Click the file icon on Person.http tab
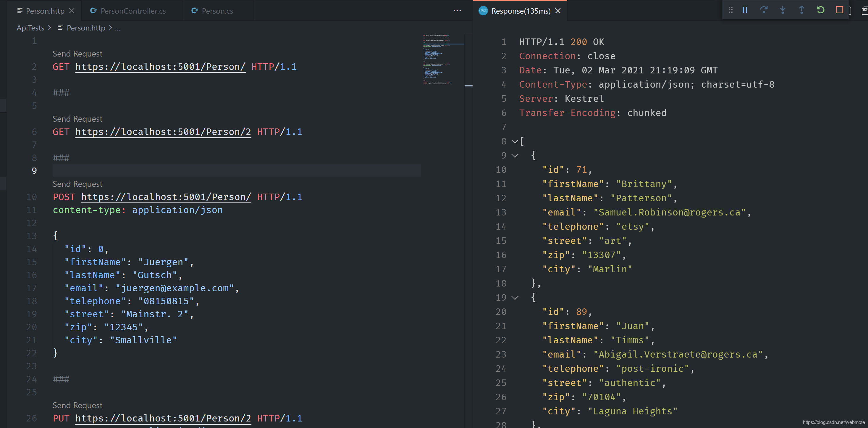868x428 pixels. point(20,11)
